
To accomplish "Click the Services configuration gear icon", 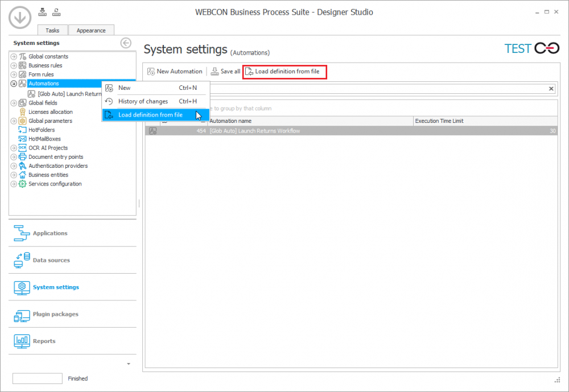I will click(x=23, y=184).
